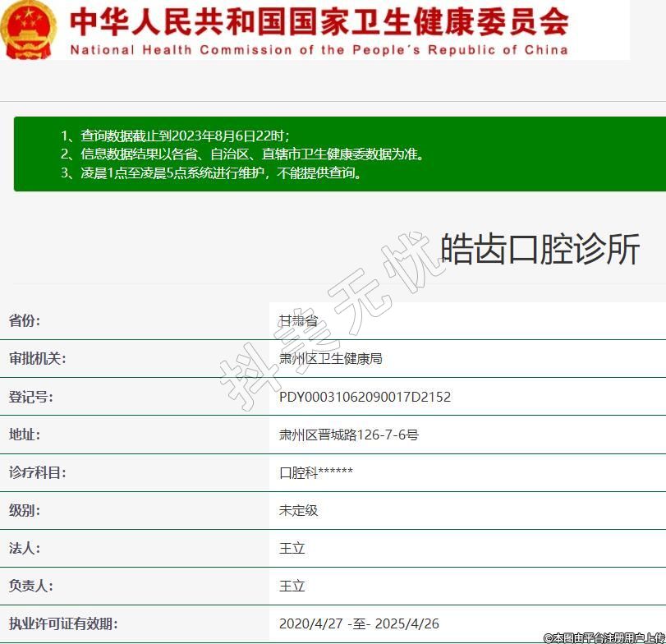Click the 省份 row label

(x=25, y=320)
